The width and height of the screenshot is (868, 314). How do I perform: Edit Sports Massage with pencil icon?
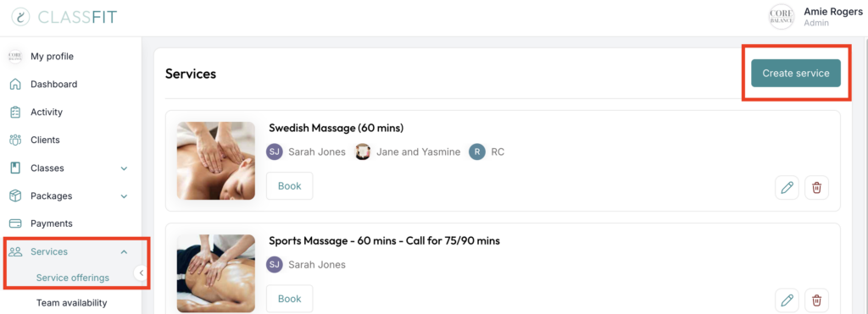[x=787, y=300]
